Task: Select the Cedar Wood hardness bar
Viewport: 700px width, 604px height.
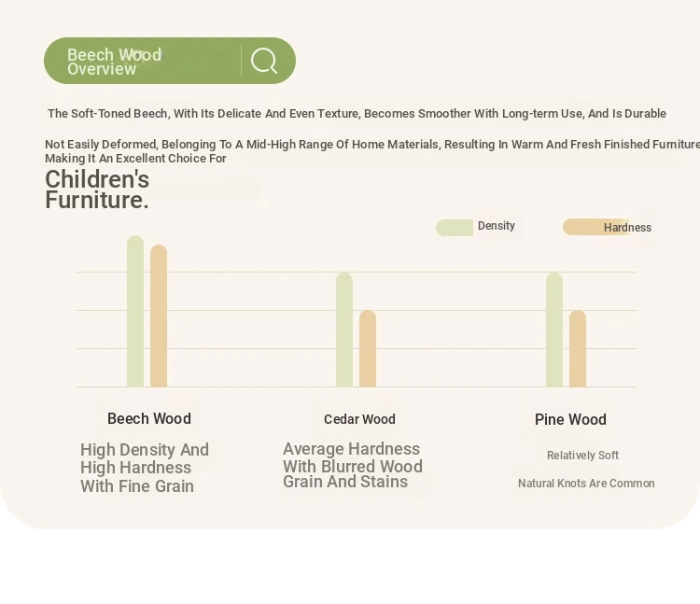Action: pyautogui.click(x=368, y=348)
